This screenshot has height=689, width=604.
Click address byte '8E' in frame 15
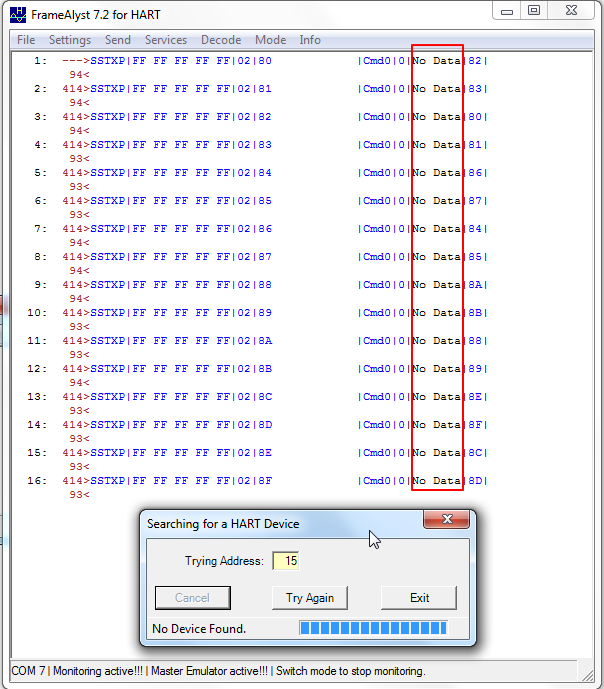point(265,453)
